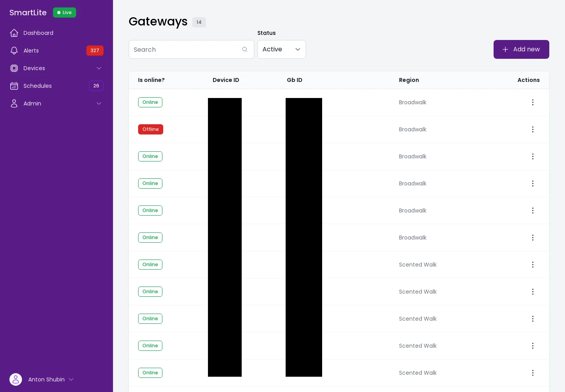Select the Devices chip icon
The height and width of the screenshot is (392, 565).
point(14,68)
